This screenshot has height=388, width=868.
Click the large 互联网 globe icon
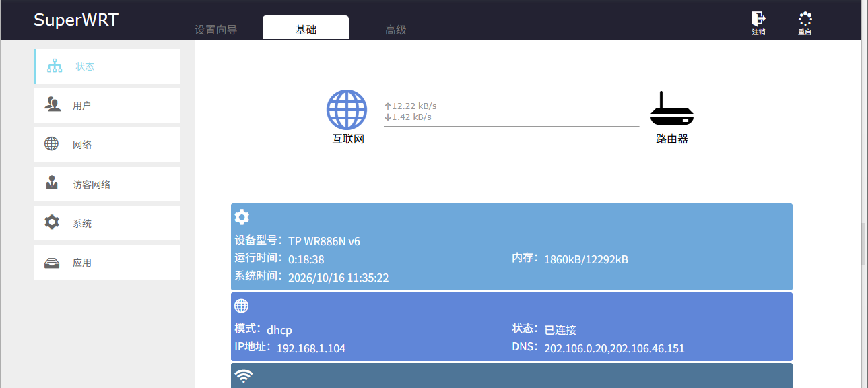click(x=347, y=110)
